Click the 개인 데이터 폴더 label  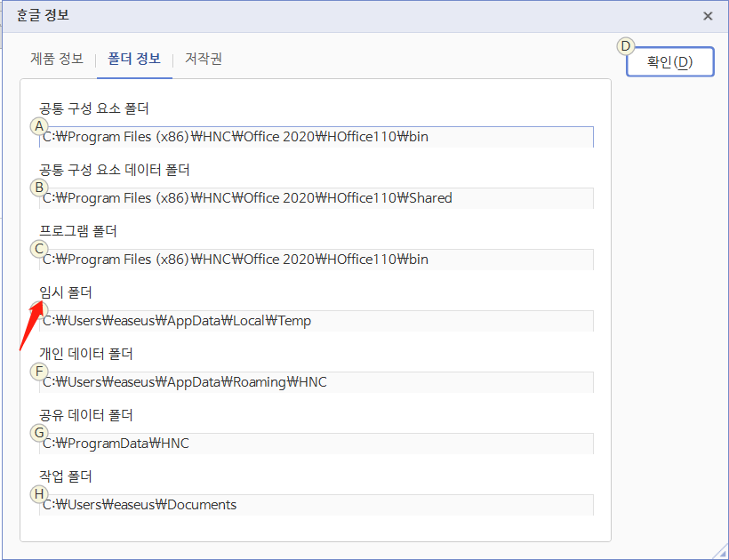coord(86,354)
